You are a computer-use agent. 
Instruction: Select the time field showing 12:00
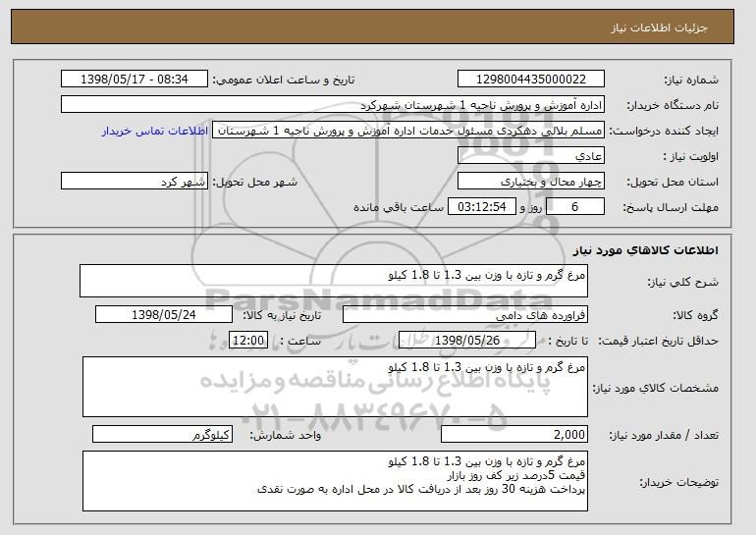[248, 341]
